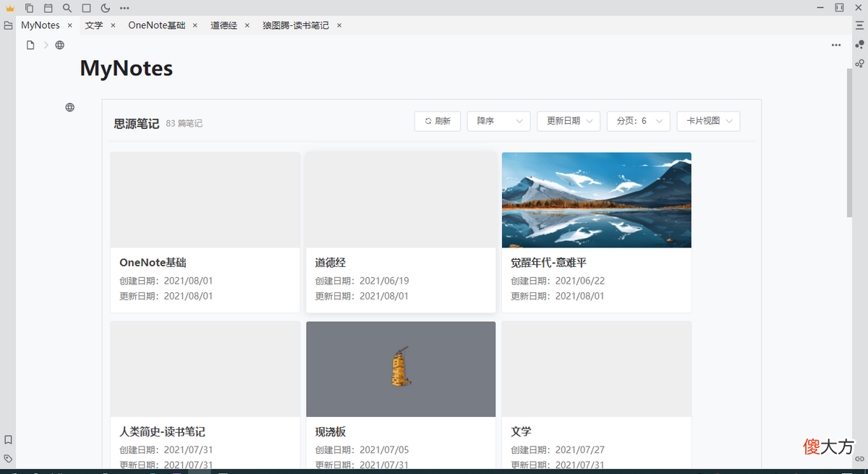Open the 降序 sort order dropdown
This screenshot has width=868, height=474.
(x=499, y=122)
